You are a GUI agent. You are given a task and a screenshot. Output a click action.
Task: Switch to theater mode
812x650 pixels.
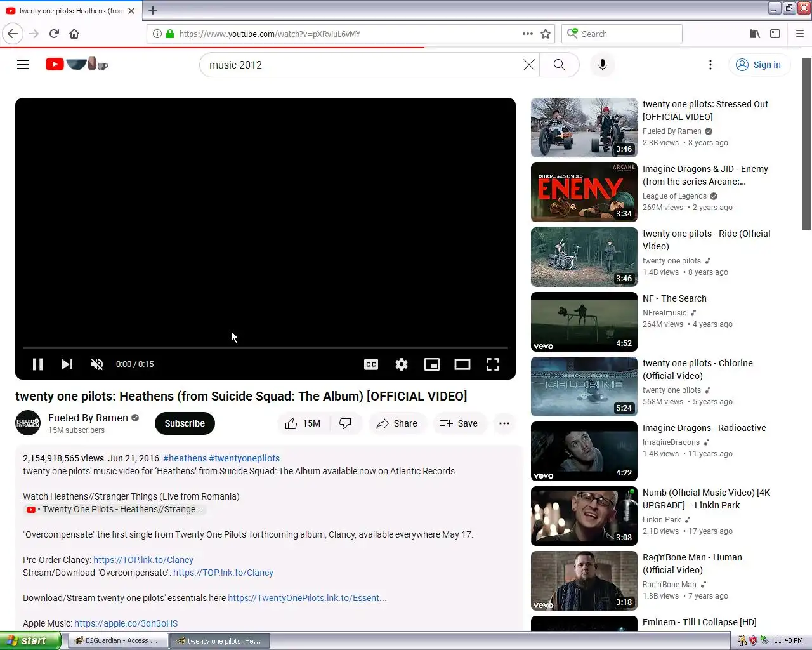pos(462,364)
